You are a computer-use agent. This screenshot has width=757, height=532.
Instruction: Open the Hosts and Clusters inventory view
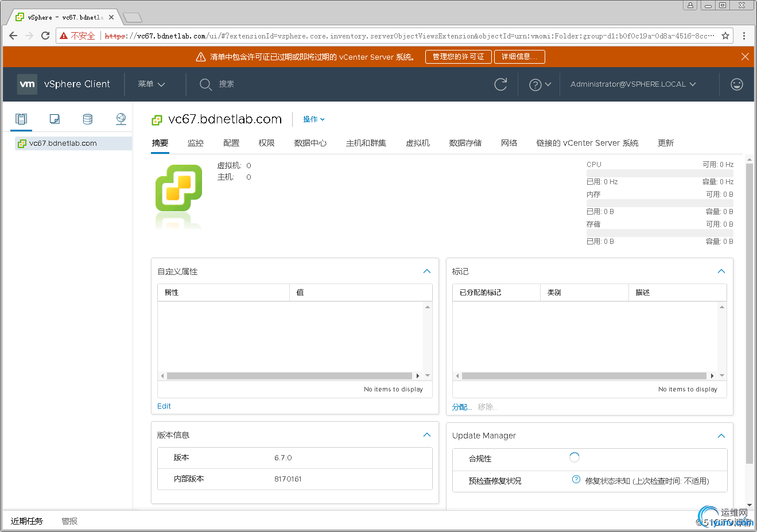(21, 119)
